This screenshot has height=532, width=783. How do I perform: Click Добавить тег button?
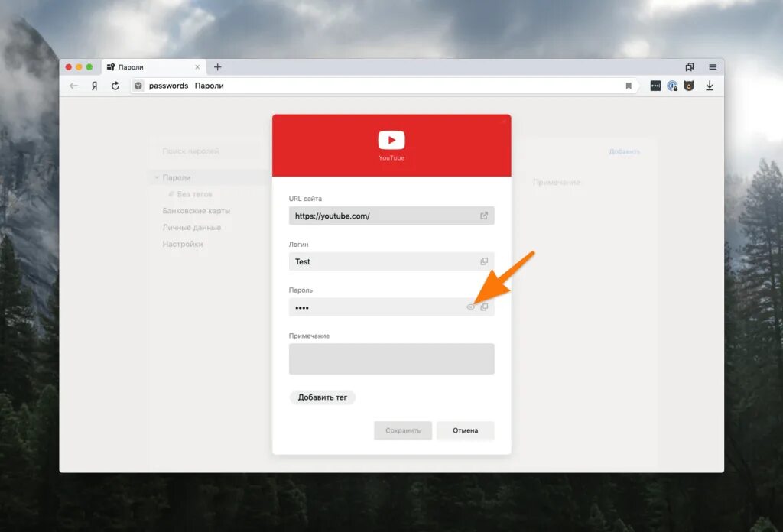coord(322,397)
